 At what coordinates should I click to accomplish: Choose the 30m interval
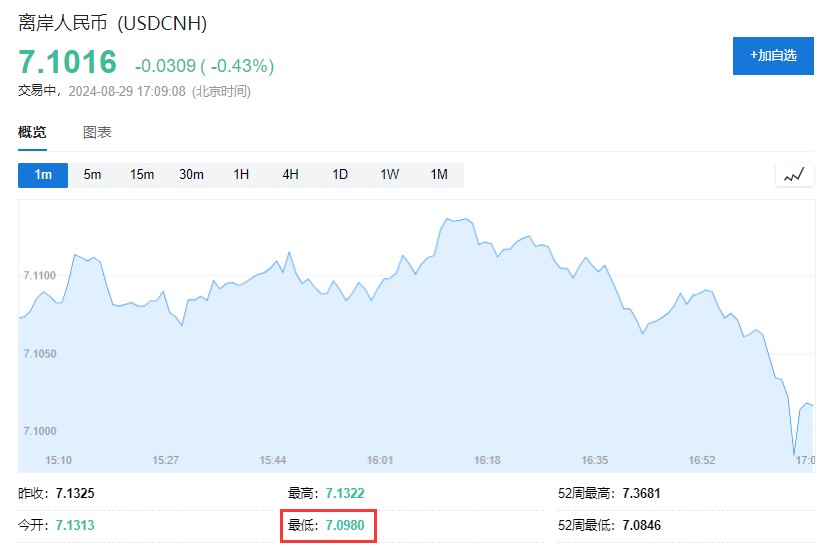(x=191, y=175)
